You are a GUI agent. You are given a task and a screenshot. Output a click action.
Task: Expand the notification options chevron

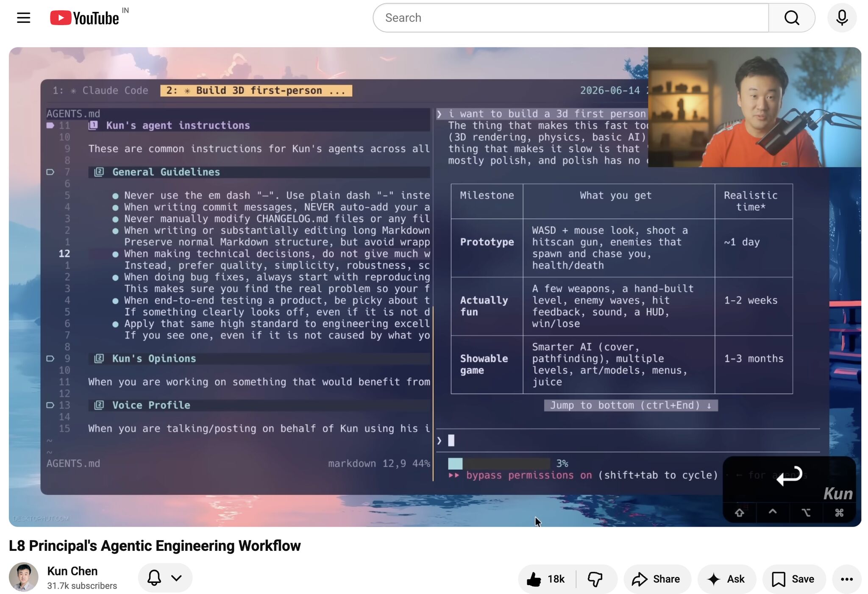tap(177, 577)
